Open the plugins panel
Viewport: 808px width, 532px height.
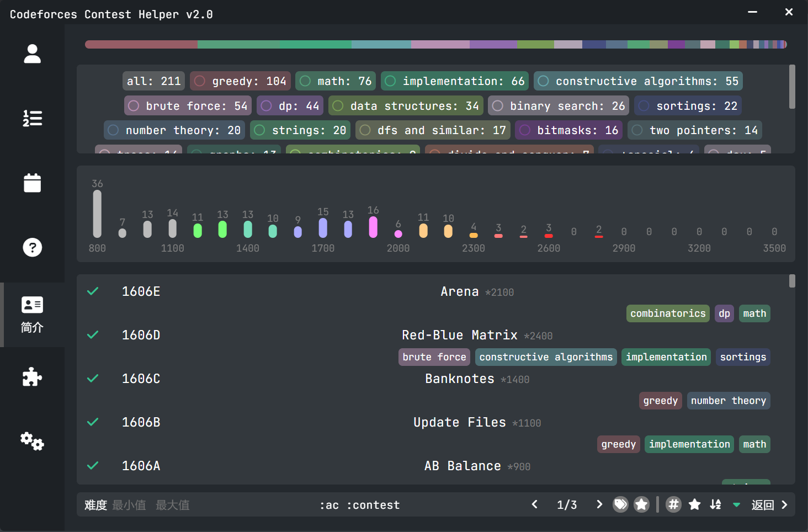32,376
